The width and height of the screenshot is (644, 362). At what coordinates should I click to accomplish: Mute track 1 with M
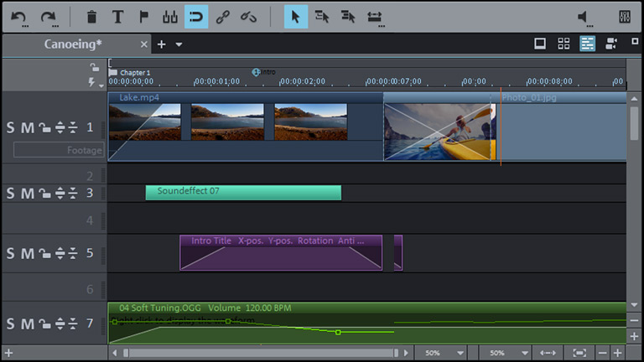pos(28,127)
